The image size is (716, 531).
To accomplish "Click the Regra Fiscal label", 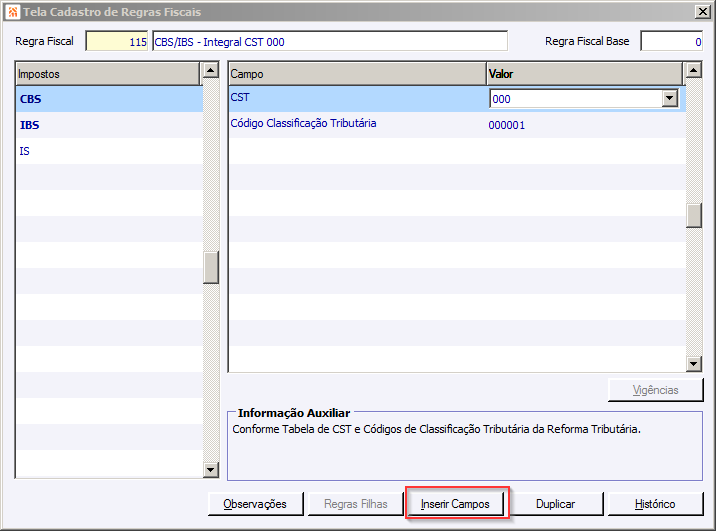I will pos(44,41).
